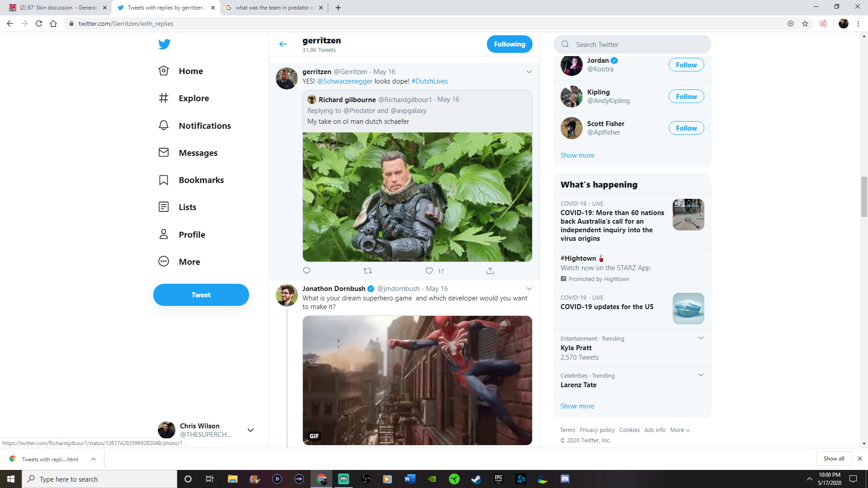Click the retweet icon under Schwarzenegger tweet
The height and width of the screenshot is (488, 868).
368,271
